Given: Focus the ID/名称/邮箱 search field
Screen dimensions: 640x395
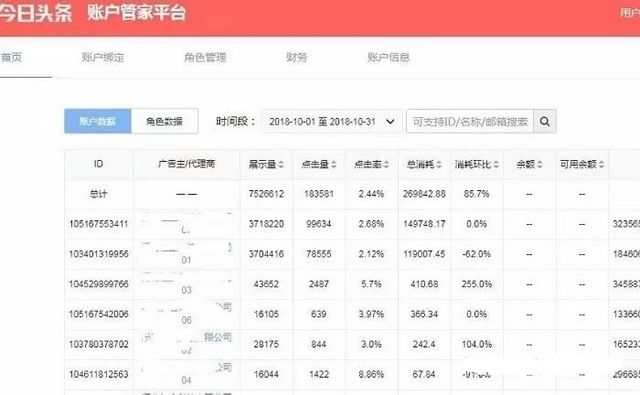Looking at the screenshot, I should 470,122.
